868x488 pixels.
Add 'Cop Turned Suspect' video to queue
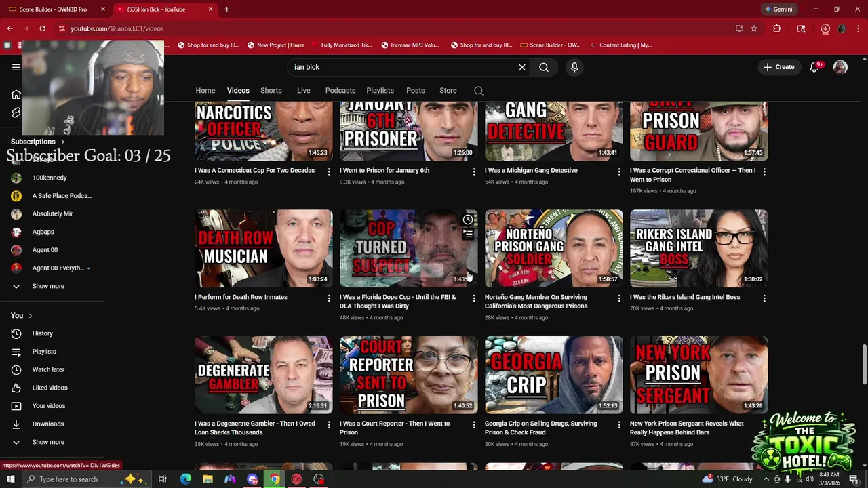468,235
